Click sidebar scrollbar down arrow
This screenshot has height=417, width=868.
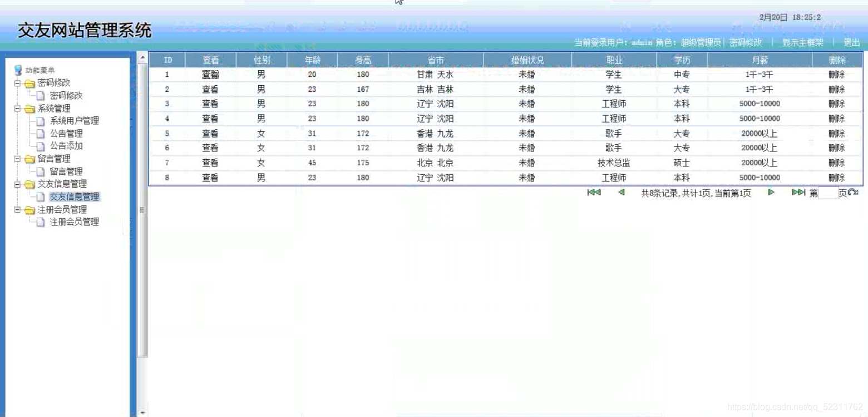pos(142,413)
